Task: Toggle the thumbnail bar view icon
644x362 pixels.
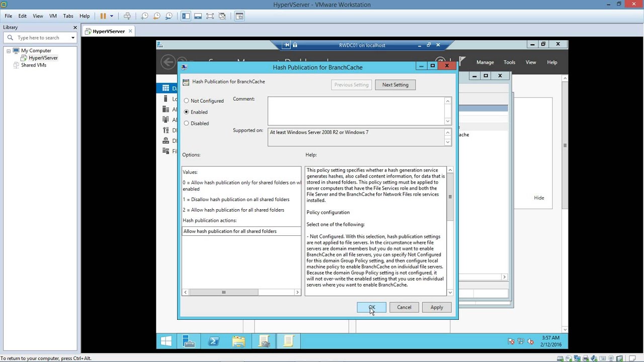Action: point(198,16)
